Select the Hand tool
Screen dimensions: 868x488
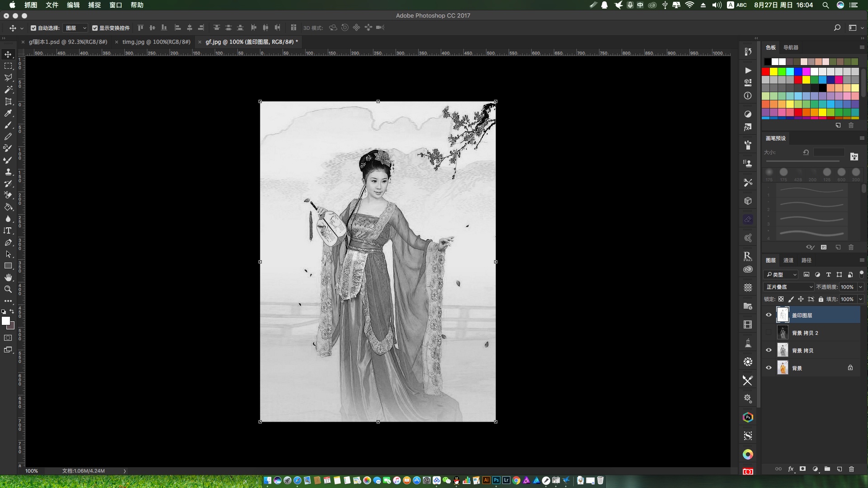tap(8, 277)
